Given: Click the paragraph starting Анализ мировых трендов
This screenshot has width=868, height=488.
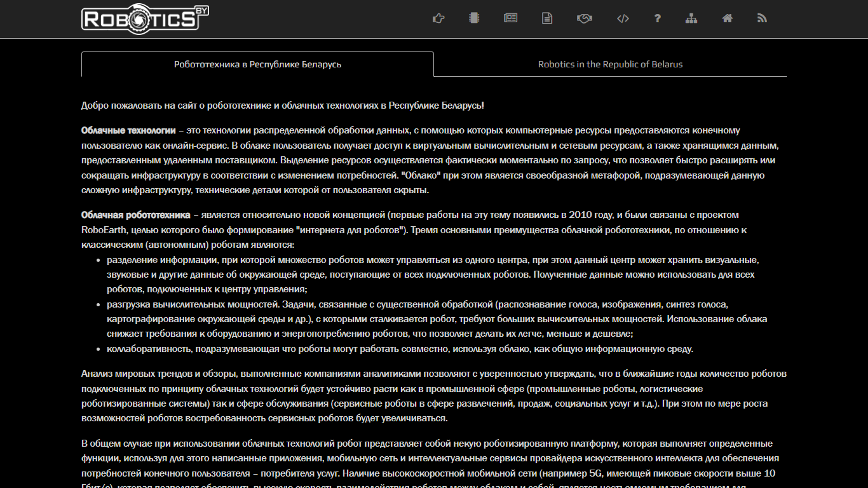Looking at the screenshot, I should pyautogui.click(x=434, y=396).
